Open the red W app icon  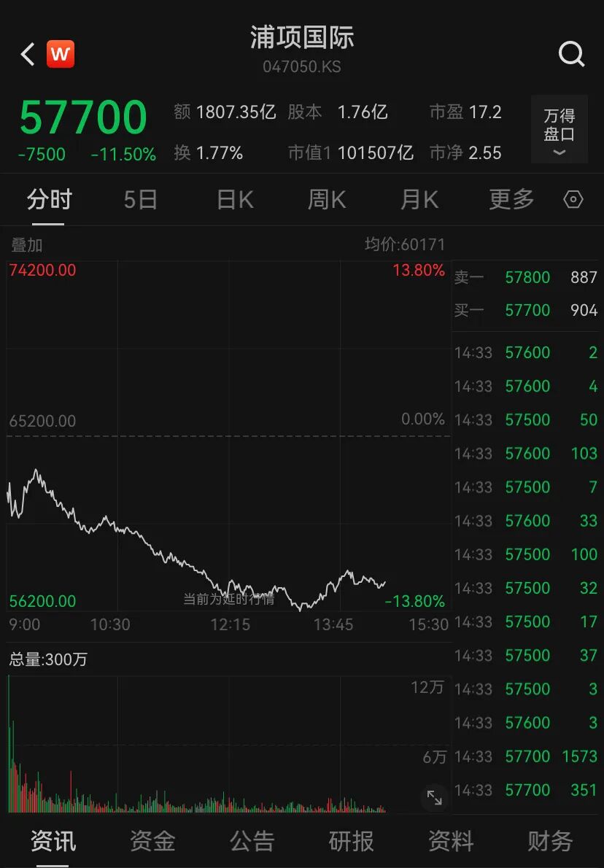pyautogui.click(x=61, y=54)
